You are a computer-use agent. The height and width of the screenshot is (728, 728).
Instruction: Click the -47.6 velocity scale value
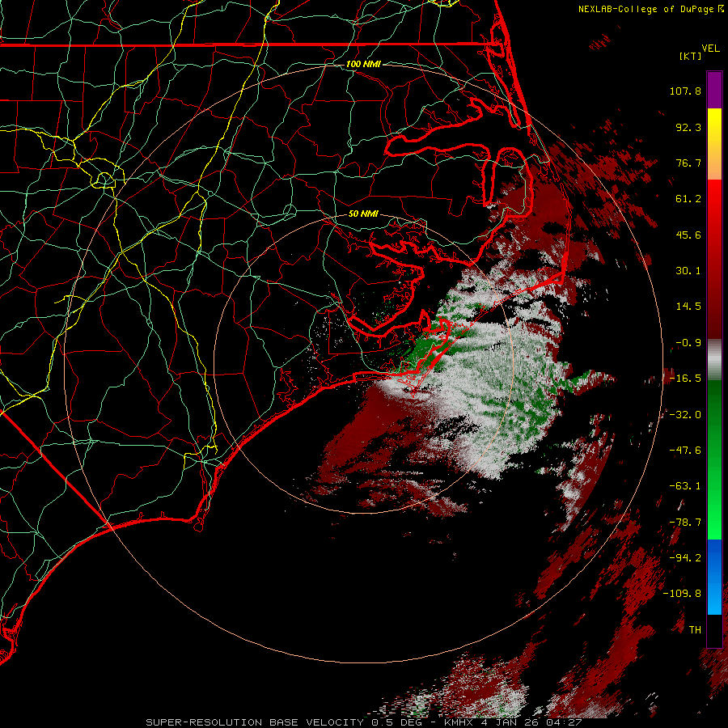tap(685, 451)
